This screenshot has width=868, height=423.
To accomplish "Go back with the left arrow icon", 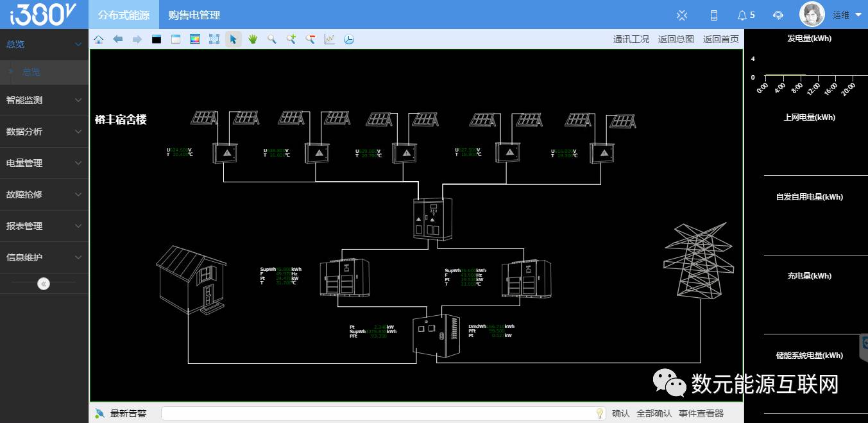I will pyautogui.click(x=118, y=39).
